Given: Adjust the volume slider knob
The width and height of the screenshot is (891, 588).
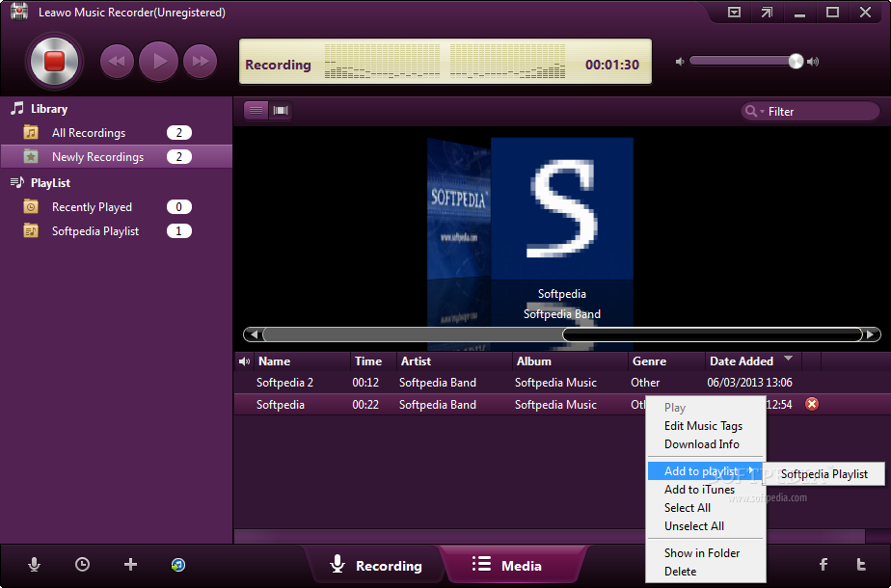Looking at the screenshot, I should [796, 62].
